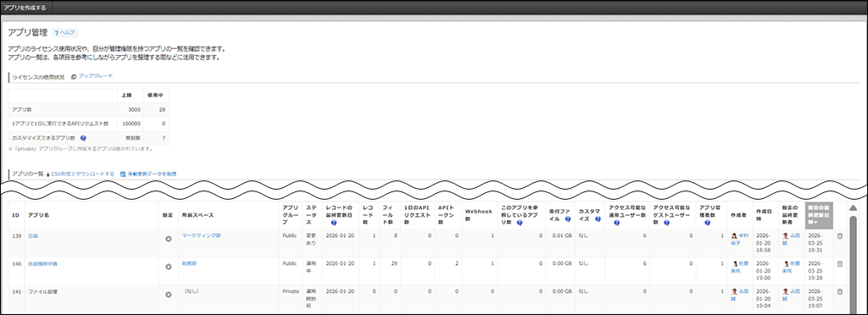
Task: Open the マーケティング部 space link
Action: pyautogui.click(x=202, y=235)
